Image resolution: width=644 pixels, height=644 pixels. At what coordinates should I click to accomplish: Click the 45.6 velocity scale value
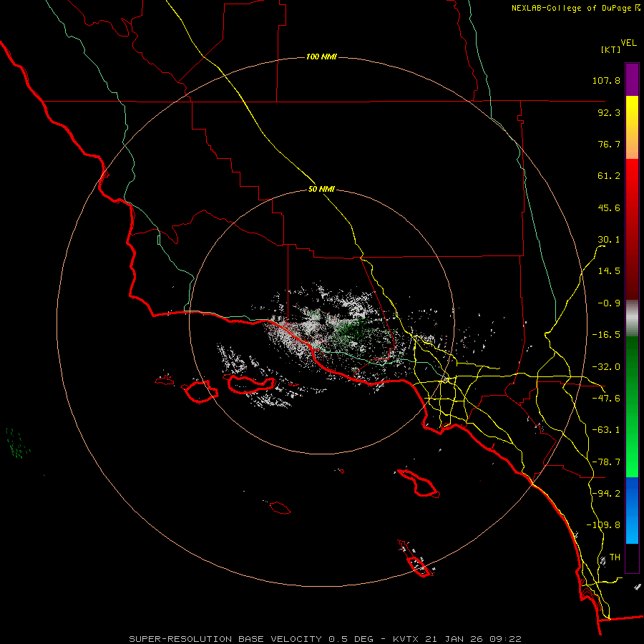(x=609, y=208)
